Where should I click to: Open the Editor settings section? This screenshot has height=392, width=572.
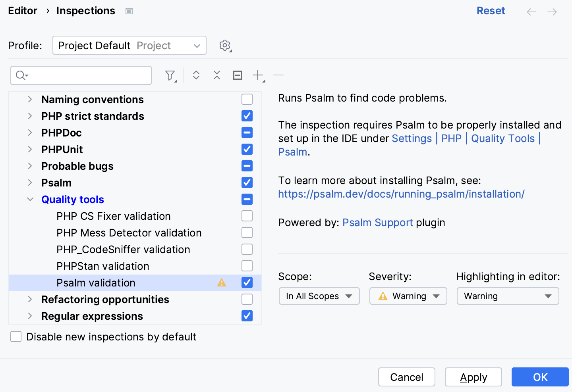pyautogui.click(x=22, y=11)
